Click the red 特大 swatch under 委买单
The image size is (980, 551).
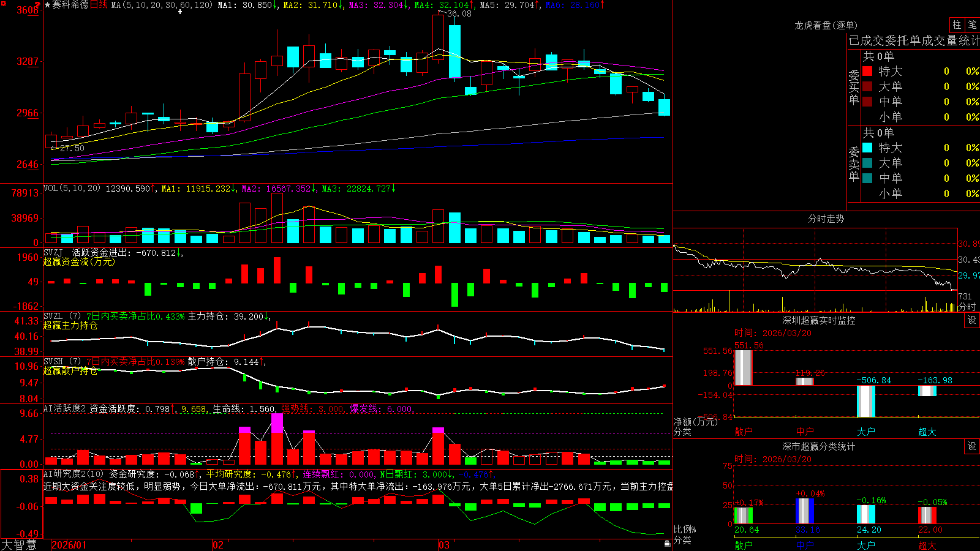click(867, 71)
